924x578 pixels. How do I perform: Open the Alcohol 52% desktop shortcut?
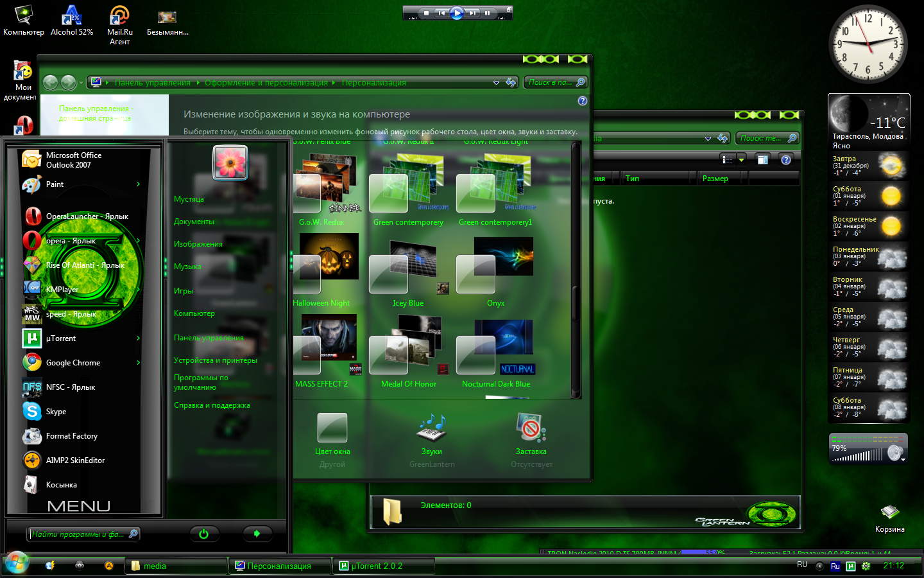(x=72, y=21)
